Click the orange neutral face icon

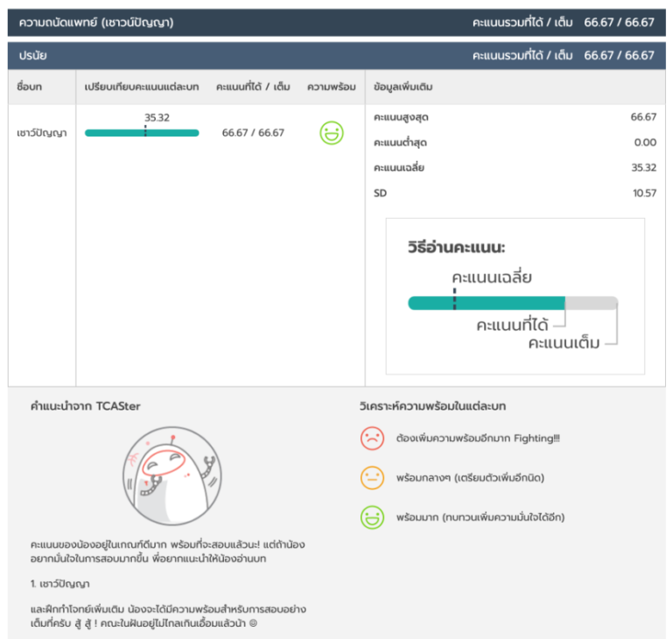[x=372, y=478]
